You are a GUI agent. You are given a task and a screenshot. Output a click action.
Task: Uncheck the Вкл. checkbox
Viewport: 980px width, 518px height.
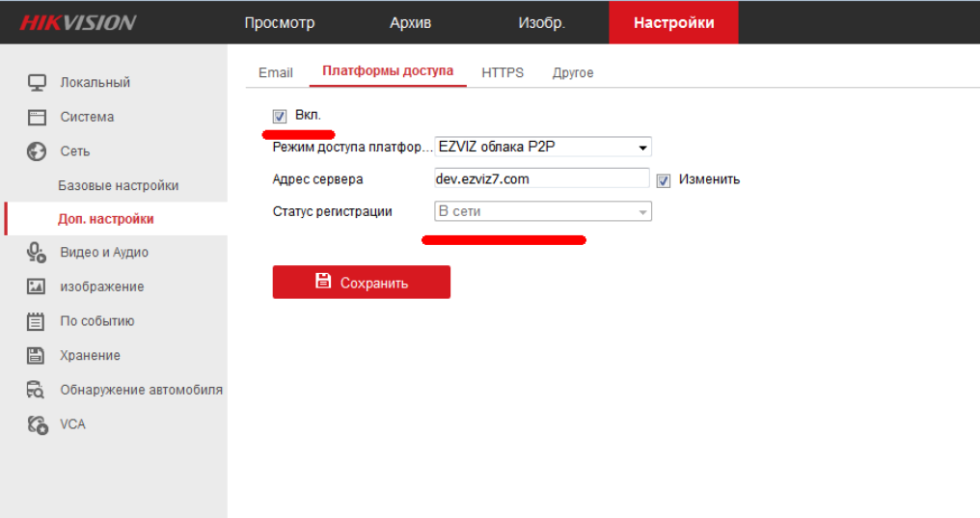(x=280, y=117)
